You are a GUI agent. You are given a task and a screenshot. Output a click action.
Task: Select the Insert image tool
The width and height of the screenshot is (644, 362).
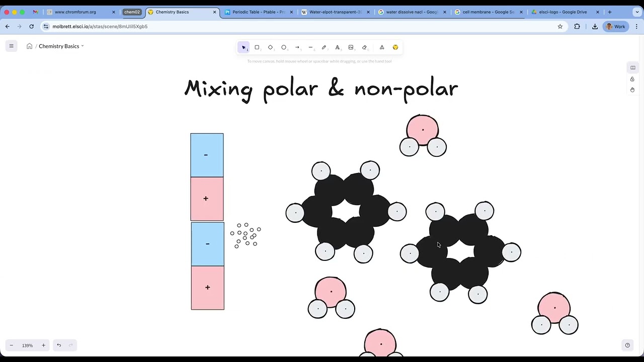(351, 47)
